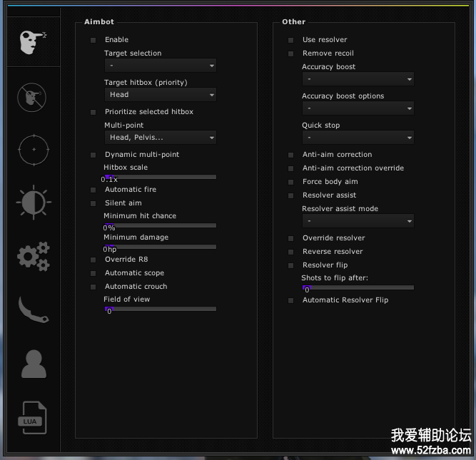This screenshot has width=476, height=460.
Task: Enable the Silent aim checkbox
Action: 93,203
